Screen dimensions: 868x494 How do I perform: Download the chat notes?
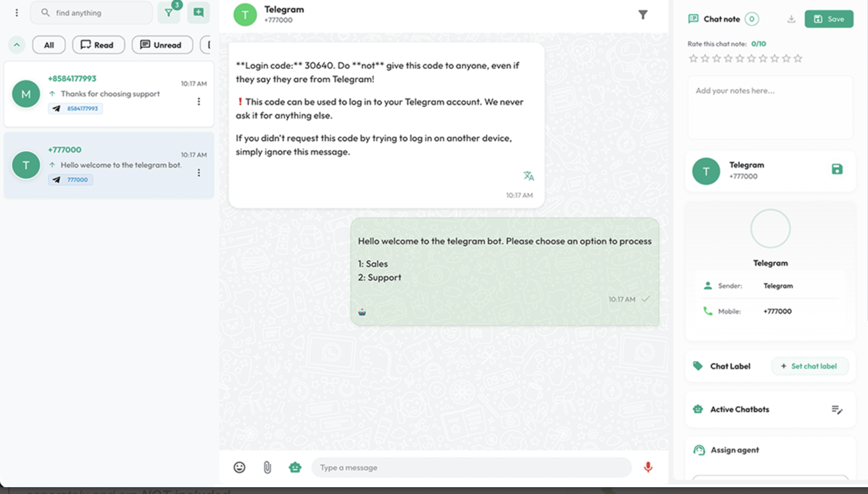(791, 19)
